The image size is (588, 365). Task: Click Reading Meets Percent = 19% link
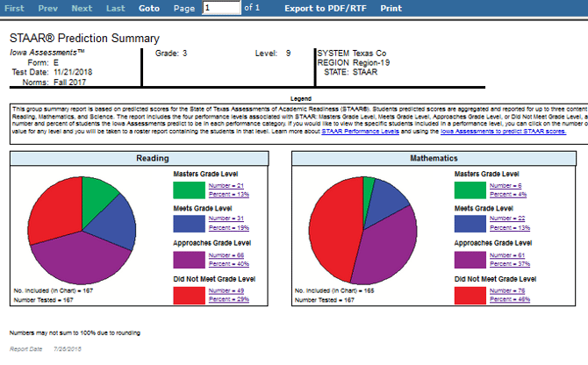229,227
